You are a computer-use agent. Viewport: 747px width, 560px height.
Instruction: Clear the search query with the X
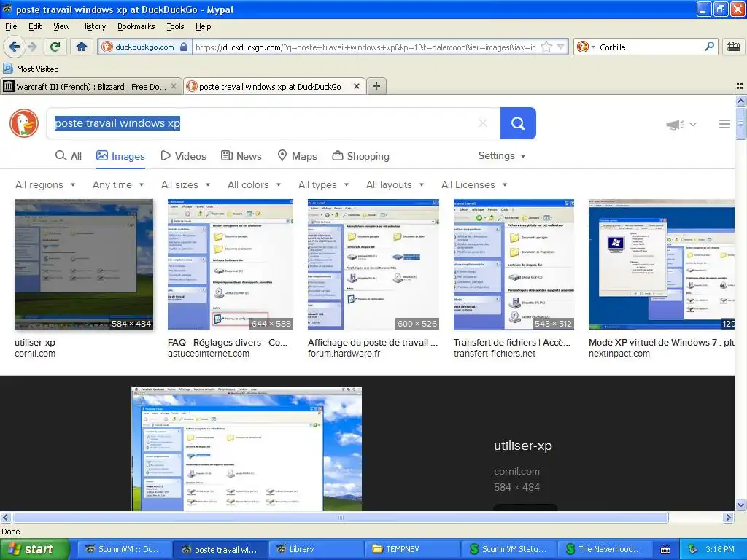[x=483, y=123]
